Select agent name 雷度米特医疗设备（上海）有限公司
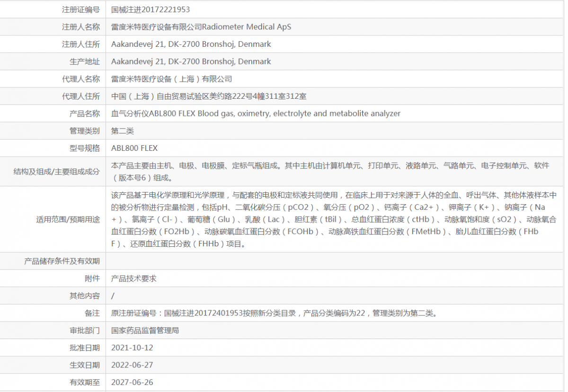568x392 pixels. [172, 79]
